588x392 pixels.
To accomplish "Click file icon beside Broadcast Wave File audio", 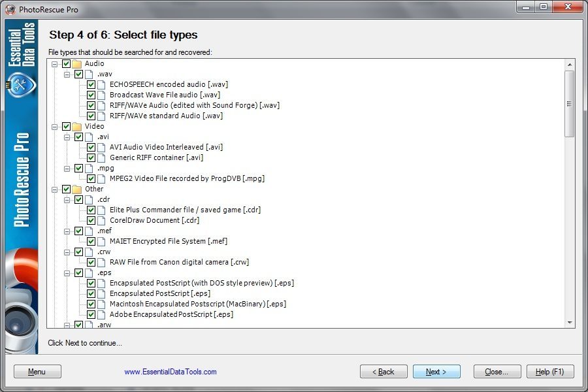I will click(x=101, y=95).
